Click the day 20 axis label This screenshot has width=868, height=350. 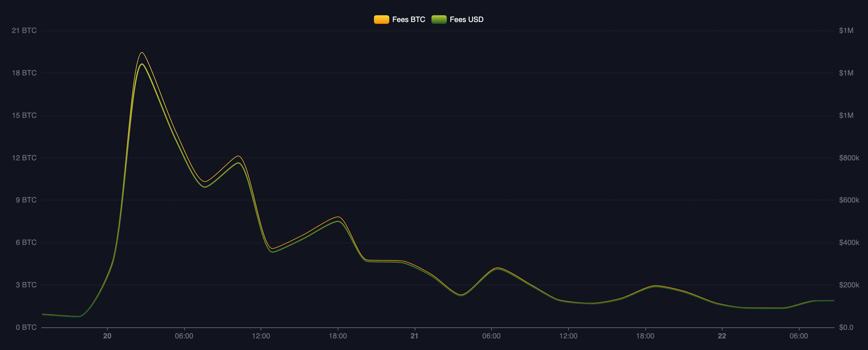point(107,336)
